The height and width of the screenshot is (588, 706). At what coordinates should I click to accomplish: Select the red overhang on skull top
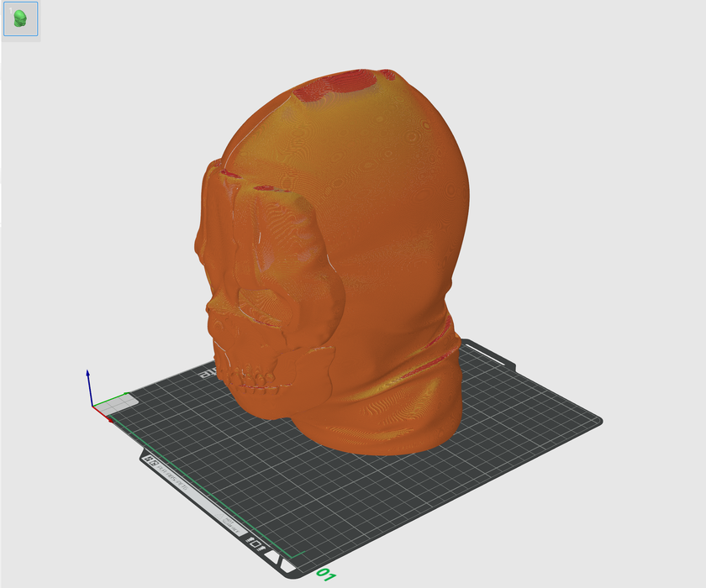point(351,81)
